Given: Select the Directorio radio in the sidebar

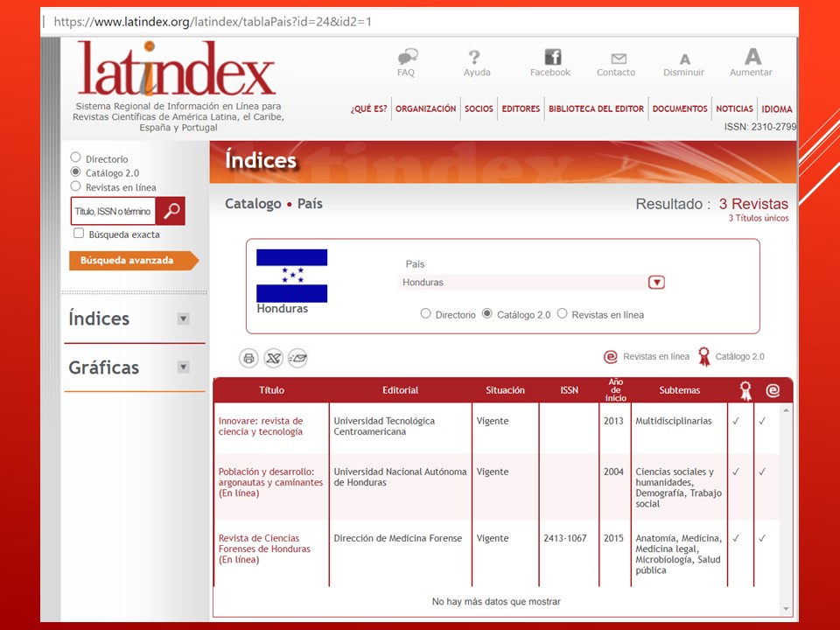Looking at the screenshot, I should [x=75, y=157].
